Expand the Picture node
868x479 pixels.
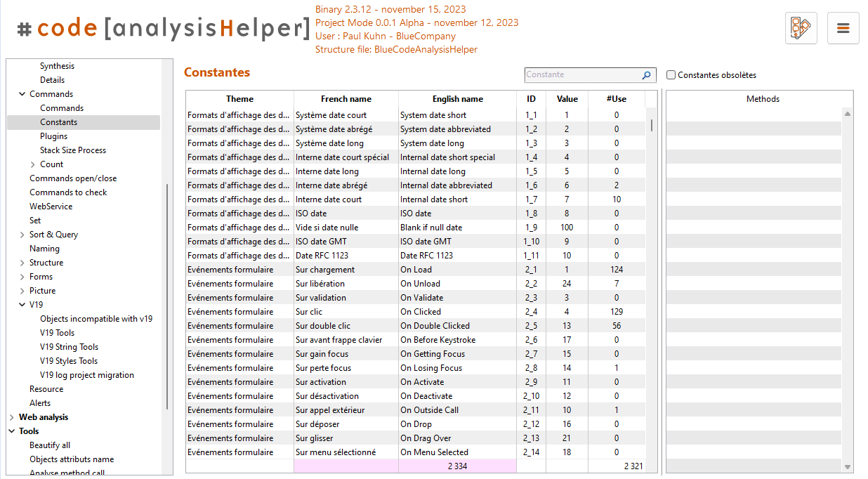22,291
